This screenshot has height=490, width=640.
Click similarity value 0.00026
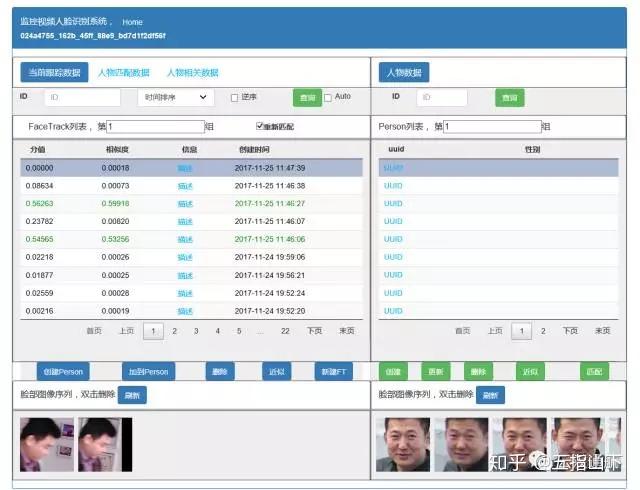point(116,257)
